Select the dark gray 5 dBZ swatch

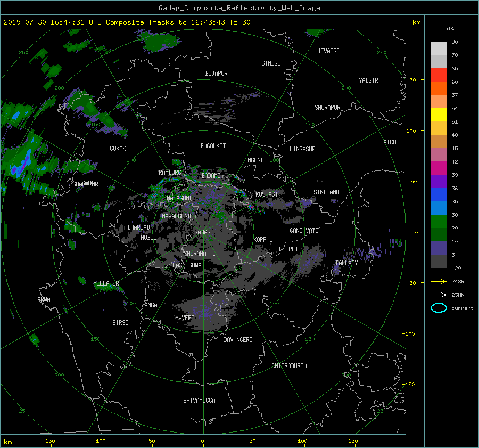coord(439,261)
